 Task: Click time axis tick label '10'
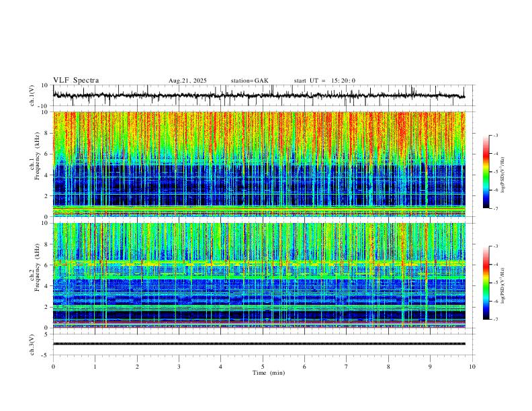coord(472,367)
